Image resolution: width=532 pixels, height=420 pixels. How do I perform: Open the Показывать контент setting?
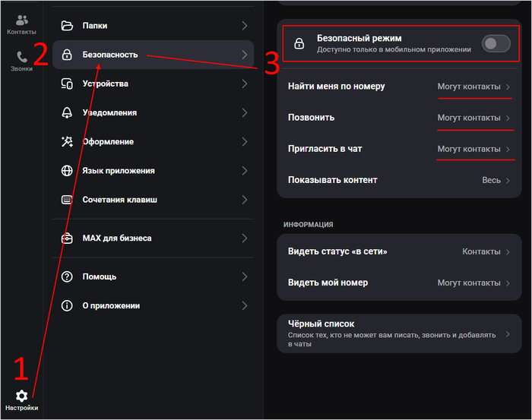pyautogui.click(x=399, y=180)
